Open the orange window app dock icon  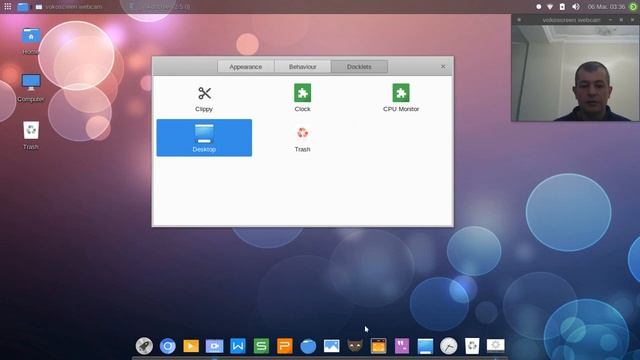tap(378, 346)
